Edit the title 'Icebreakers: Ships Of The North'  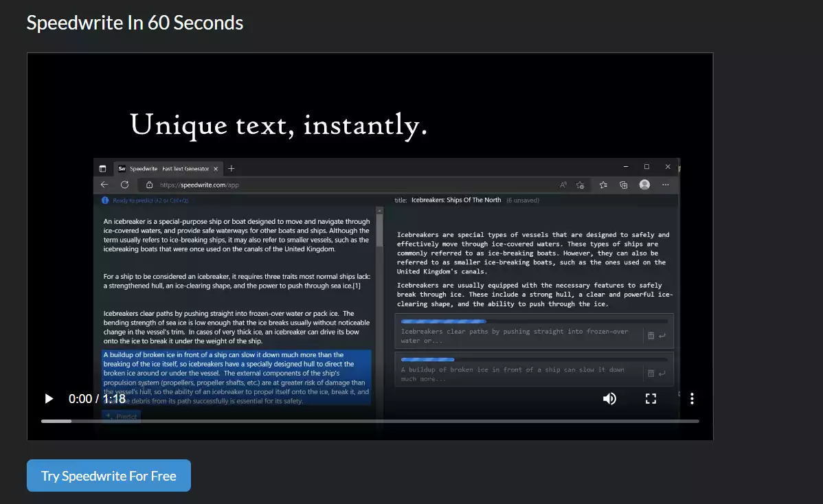[456, 200]
